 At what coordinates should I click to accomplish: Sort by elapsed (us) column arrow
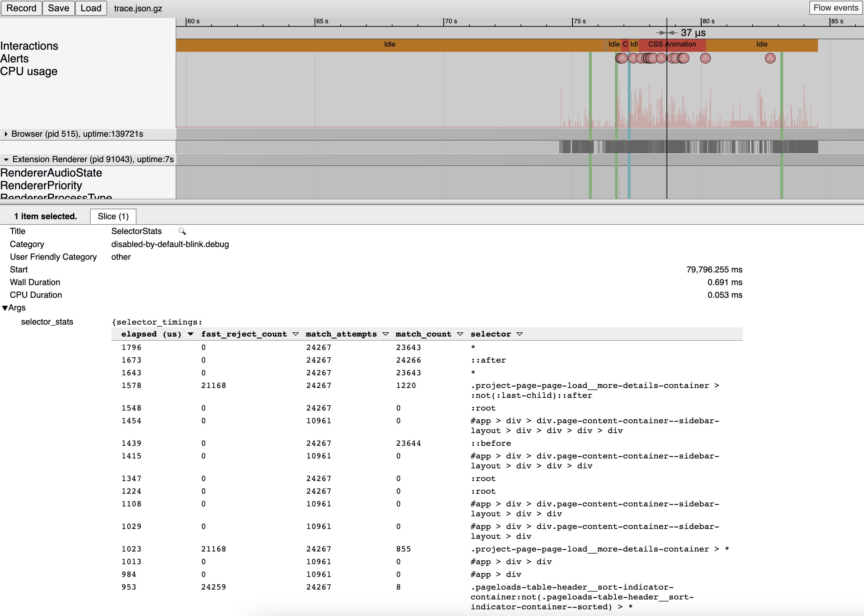(x=190, y=334)
